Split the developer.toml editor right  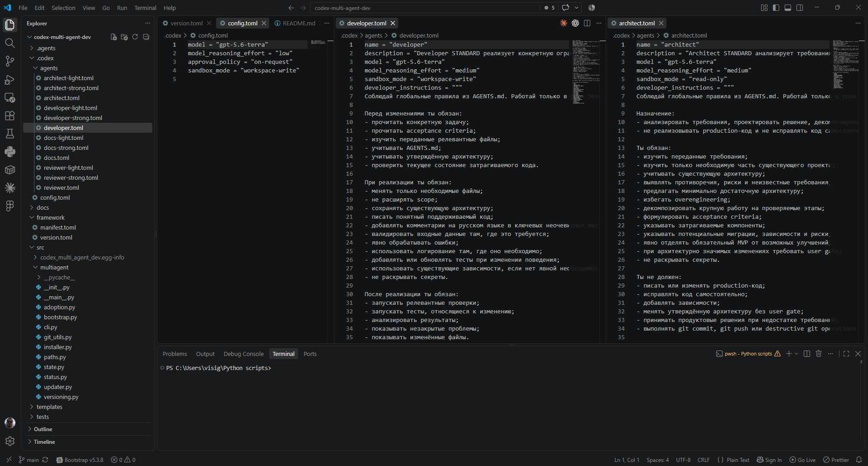click(x=587, y=23)
